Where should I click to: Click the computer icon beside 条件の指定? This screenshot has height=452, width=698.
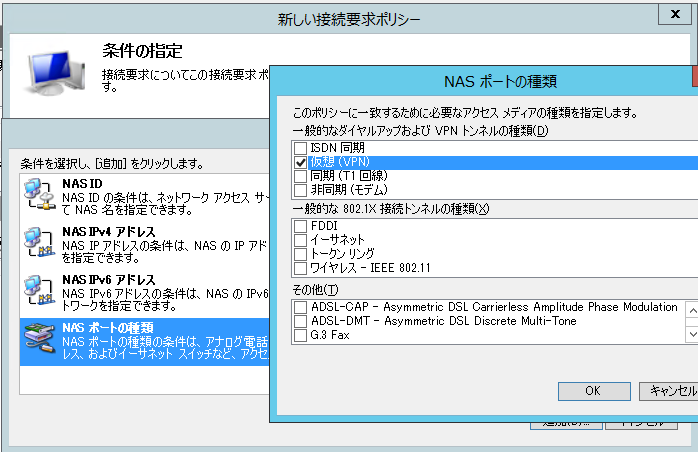56,72
